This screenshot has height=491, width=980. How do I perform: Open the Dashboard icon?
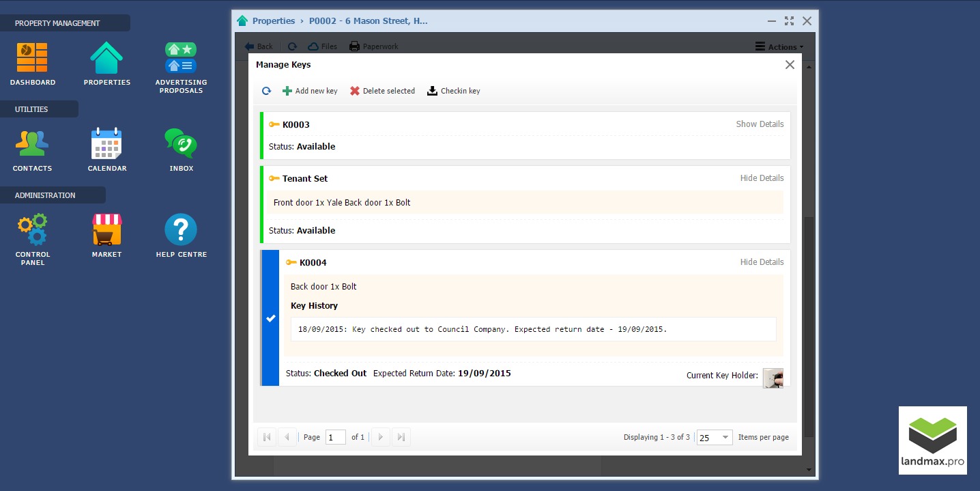click(x=32, y=58)
